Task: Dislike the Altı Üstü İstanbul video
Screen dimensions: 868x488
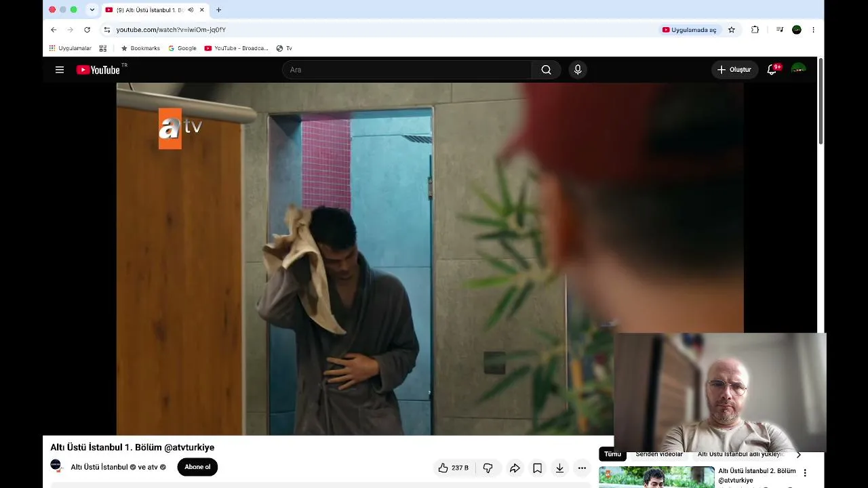Action: (488, 468)
